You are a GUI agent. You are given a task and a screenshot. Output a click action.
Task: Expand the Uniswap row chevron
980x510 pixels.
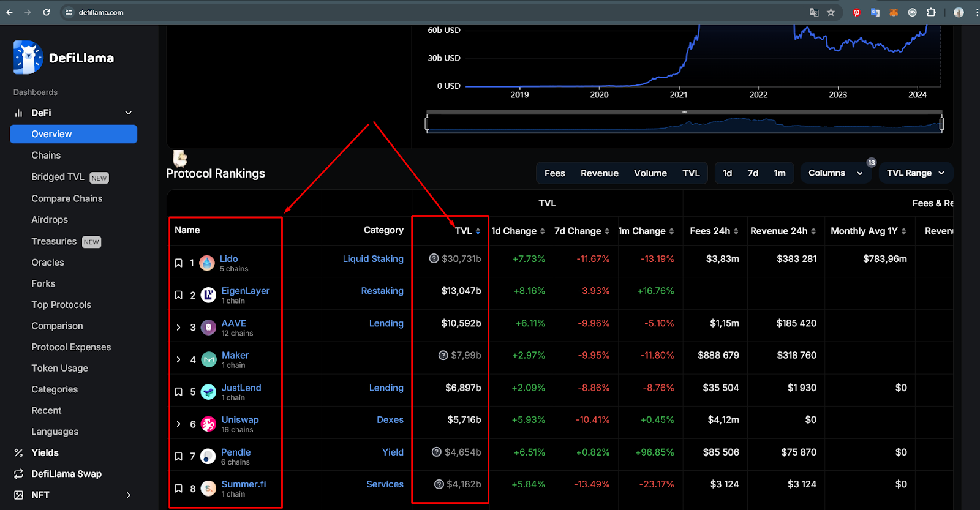178,424
